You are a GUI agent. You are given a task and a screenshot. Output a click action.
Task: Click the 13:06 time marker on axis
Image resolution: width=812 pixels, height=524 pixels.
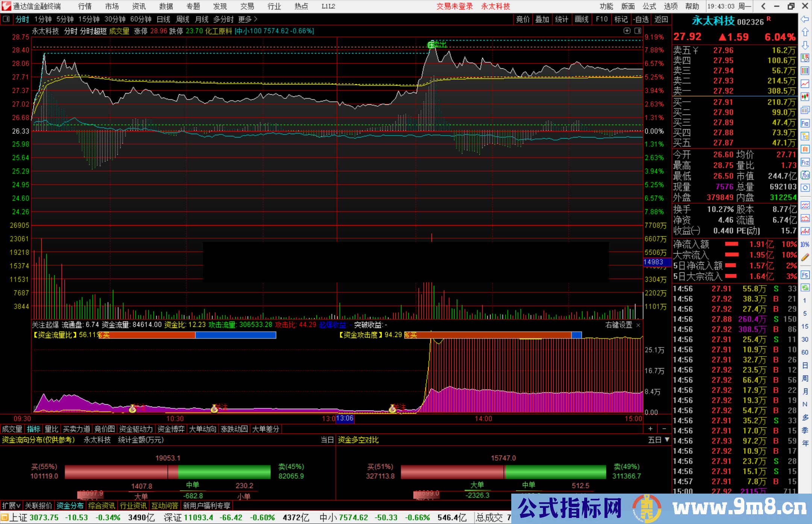point(345,419)
